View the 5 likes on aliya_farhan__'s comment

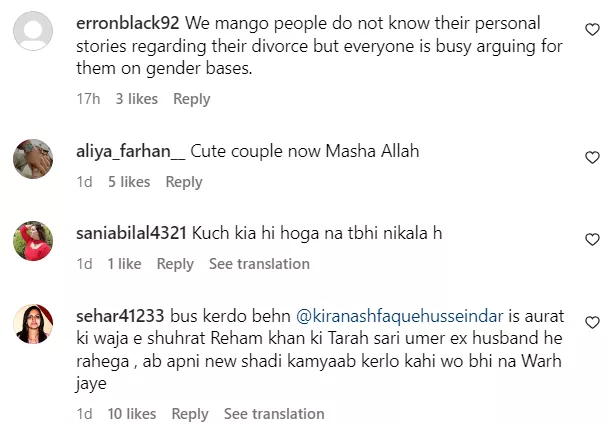coord(129,182)
